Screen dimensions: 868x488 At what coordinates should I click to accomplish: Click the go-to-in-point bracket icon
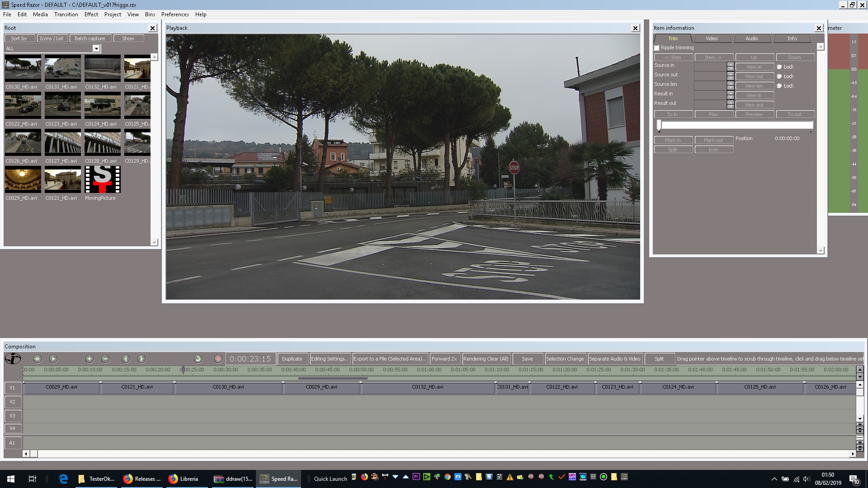(x=125, y=359)
